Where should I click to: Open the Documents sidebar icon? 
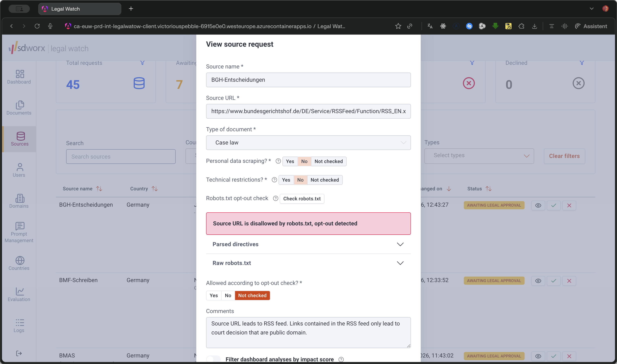tap(19, 105)
